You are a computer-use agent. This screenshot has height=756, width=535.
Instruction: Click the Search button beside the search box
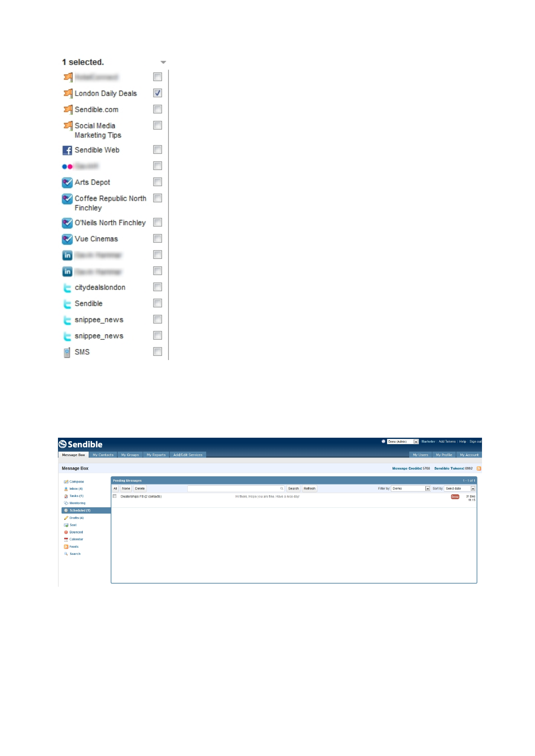pyautogui.click(x=293, y=488)
